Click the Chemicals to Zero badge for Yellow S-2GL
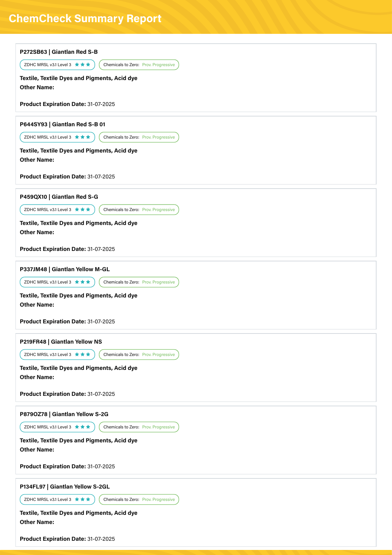The width and height of the screenshot is (392, 555). point(139,499)
